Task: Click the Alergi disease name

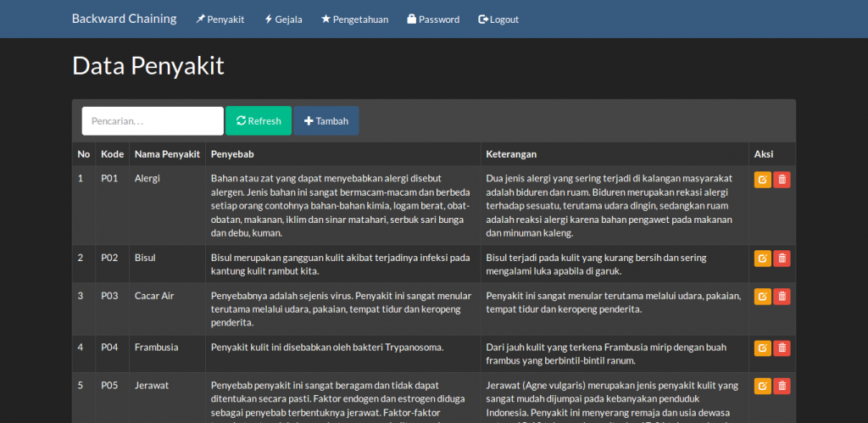Action: (147, 178)
